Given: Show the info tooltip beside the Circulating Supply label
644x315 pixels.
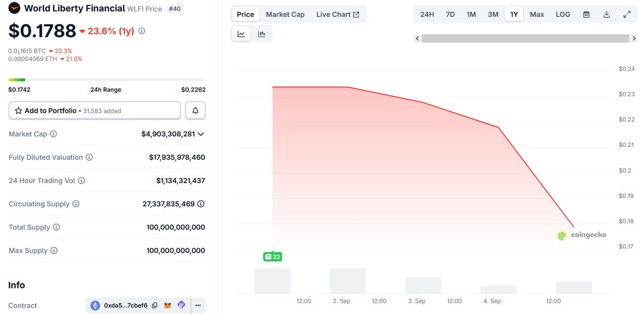Looking at the screenshot, I should (x=76, y=204).
